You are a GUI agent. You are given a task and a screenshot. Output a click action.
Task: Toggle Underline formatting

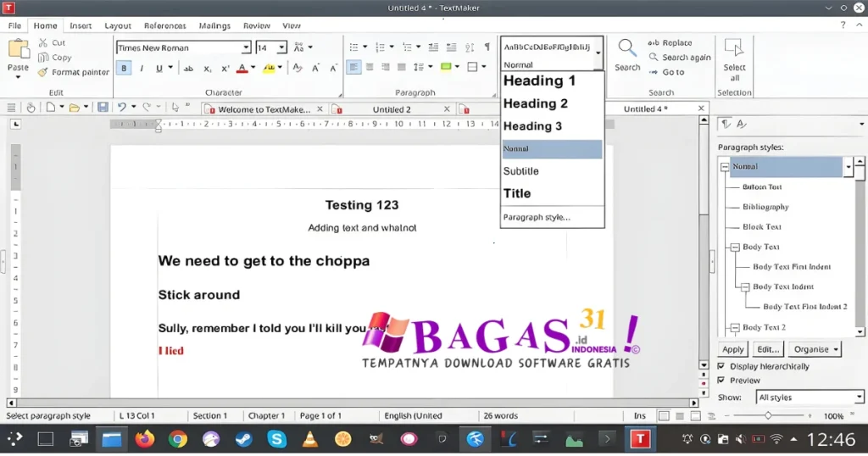[159, 68]
